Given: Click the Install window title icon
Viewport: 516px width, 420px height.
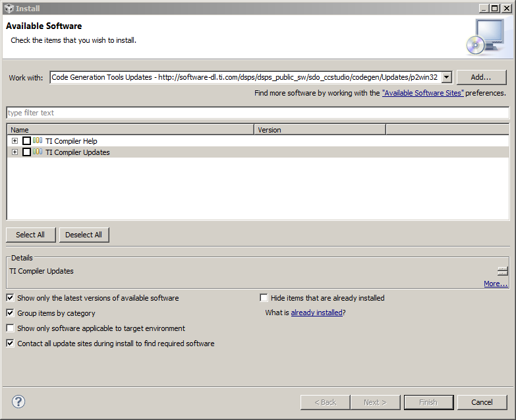Looking at the screenshot, I should [x=9, y=9].
